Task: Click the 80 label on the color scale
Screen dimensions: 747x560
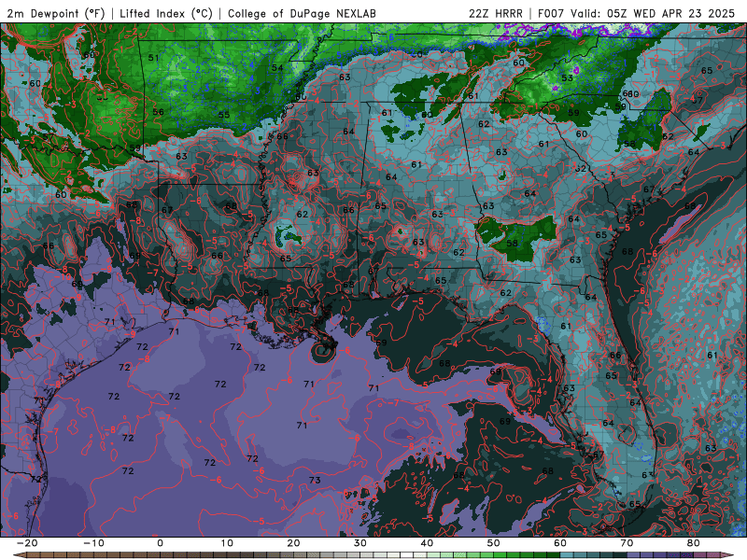Action: (694, 543)
